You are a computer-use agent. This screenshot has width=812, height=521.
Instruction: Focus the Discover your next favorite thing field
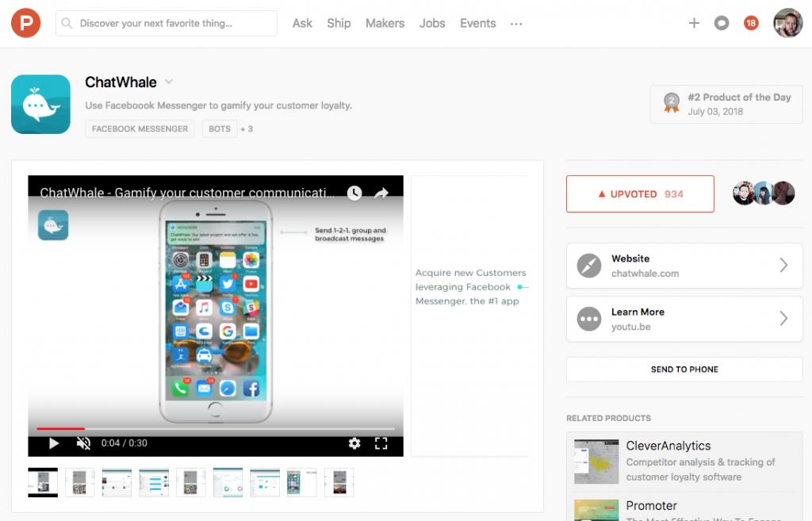point(167,23)
